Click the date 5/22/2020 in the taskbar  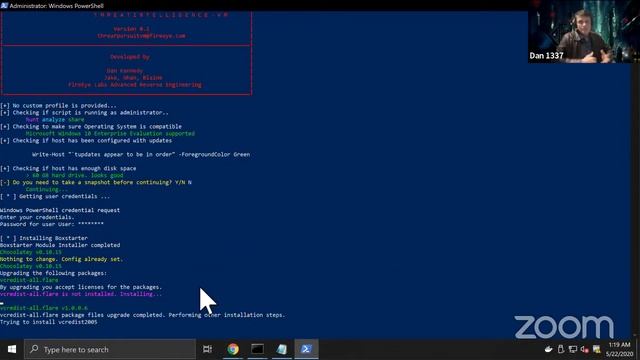point(619,354)
